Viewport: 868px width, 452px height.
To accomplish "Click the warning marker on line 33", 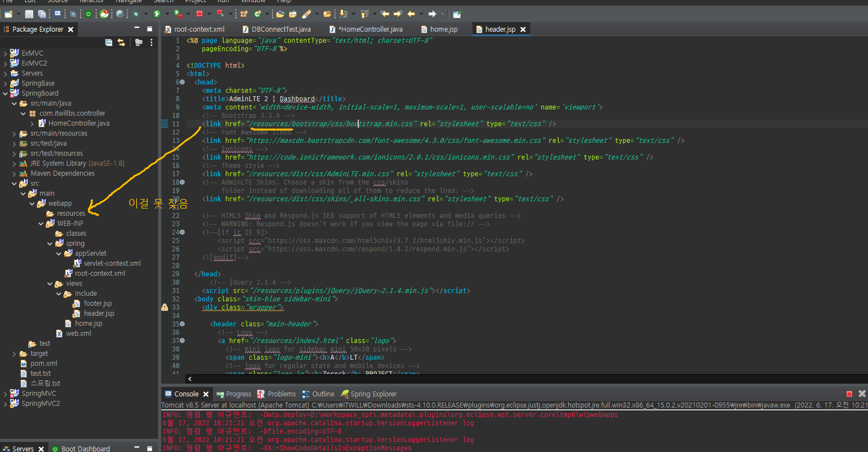I will [165, 307].
